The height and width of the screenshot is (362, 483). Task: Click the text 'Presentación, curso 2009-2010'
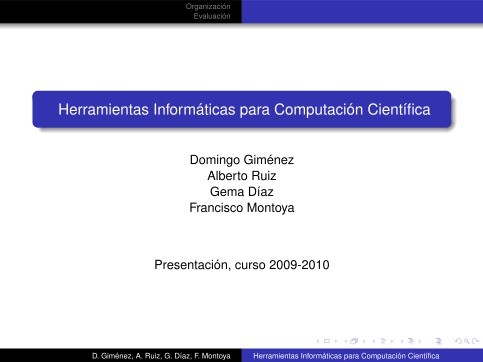click(x=242, y=265)
